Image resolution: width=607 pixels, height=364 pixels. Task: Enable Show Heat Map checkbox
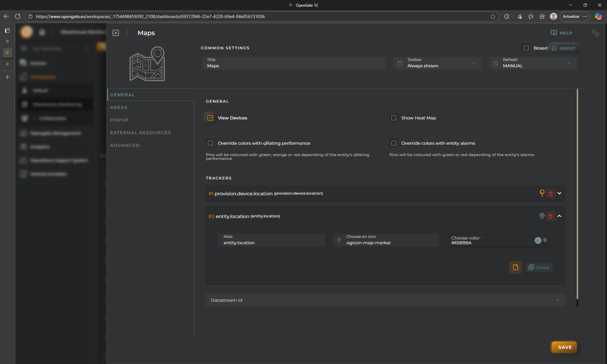pos(394,118)
